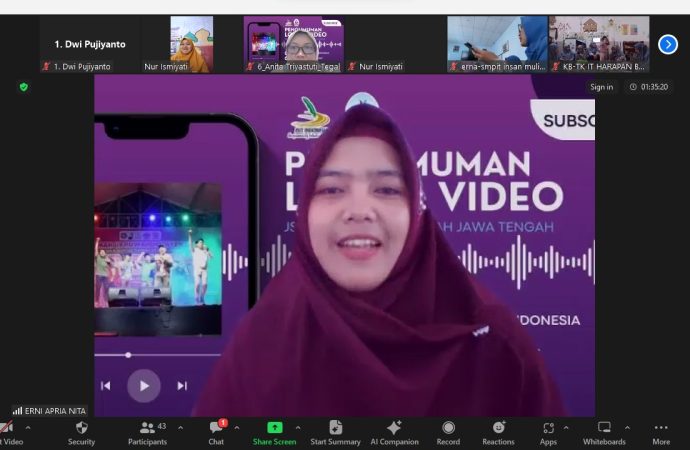
Task: Click the play button in shared slide
Action: pos(144,386)
